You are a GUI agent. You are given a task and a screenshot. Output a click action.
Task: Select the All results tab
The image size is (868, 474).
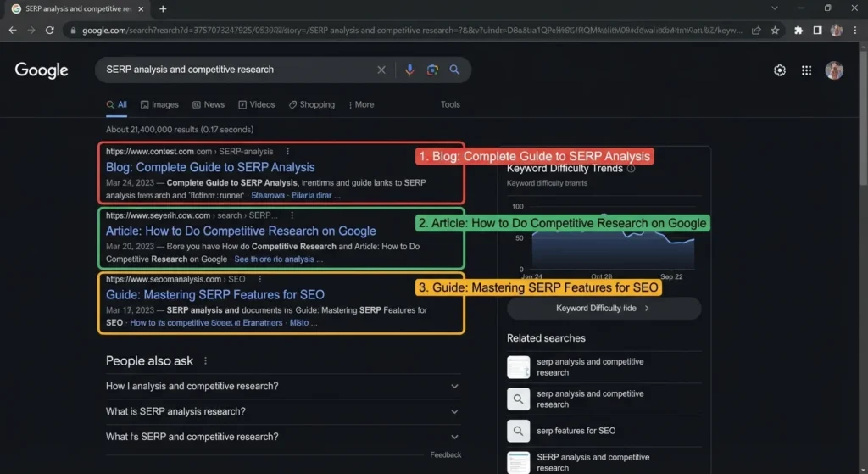pyautogui.click(x=117, y=104)
